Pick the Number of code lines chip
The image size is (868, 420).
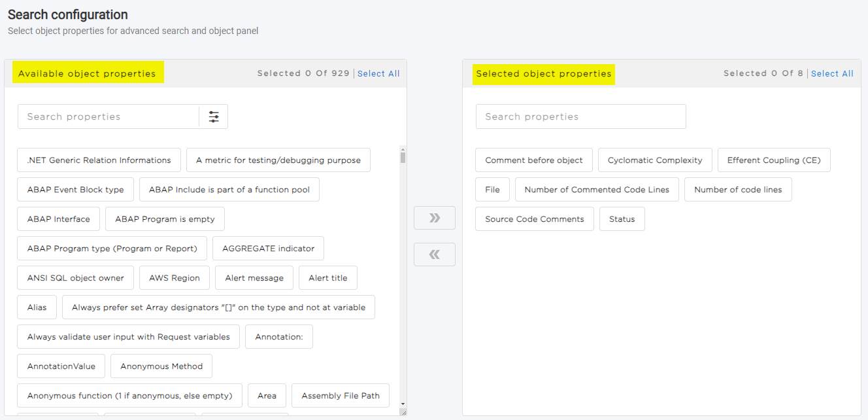(x=737, y=190)
